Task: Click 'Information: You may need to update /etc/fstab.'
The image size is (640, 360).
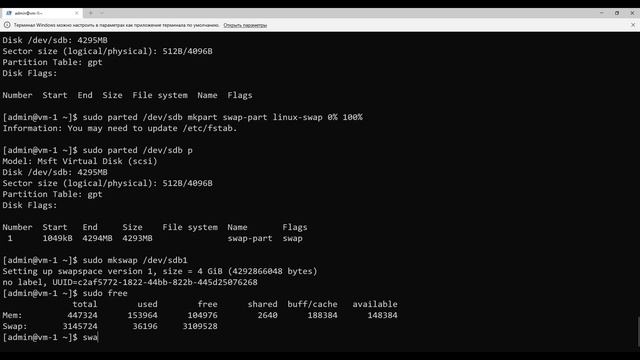Action: 120,128
